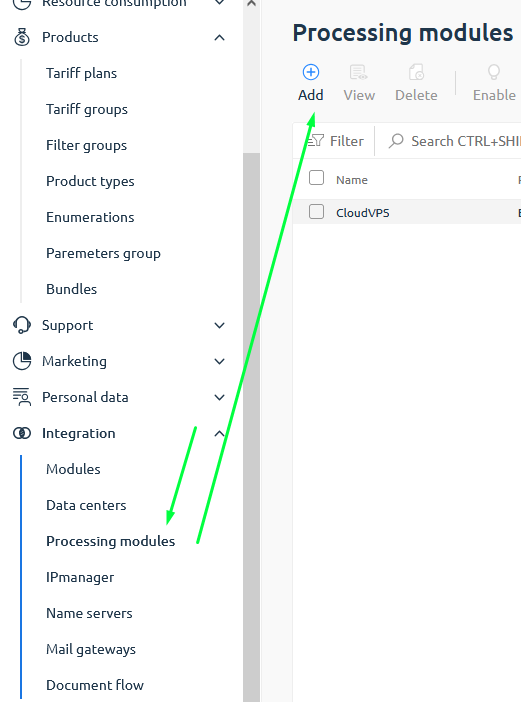Screen dimensions: 521x702
Task: Toggle the select-all checkbox beside Name
Action: (316, 178)
